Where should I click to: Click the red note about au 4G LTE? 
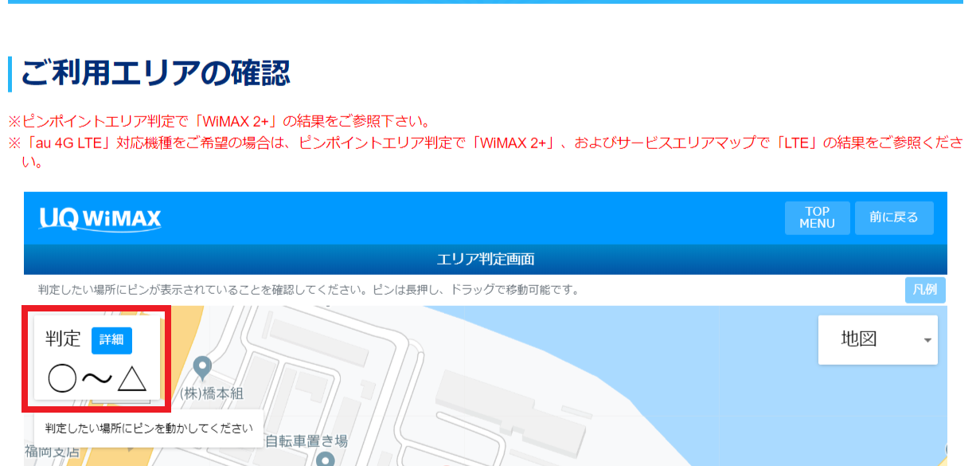486,153
